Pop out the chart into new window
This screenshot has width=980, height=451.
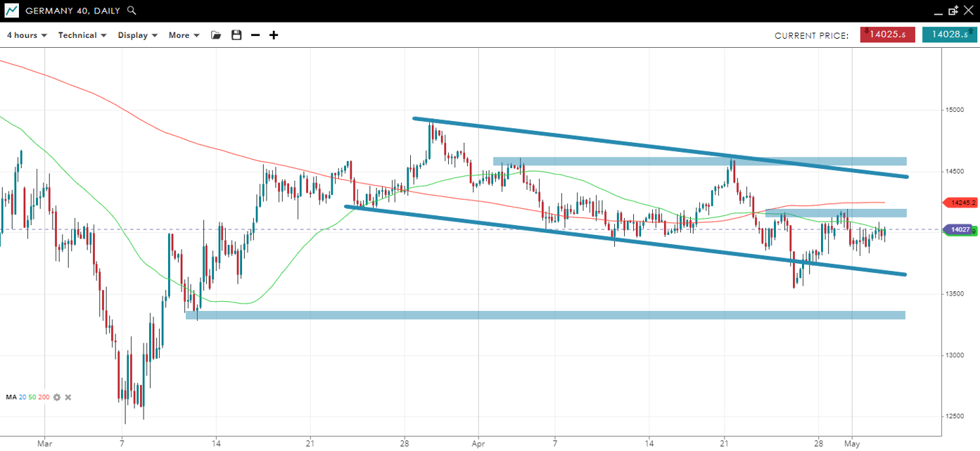click(x=953, y=11)
